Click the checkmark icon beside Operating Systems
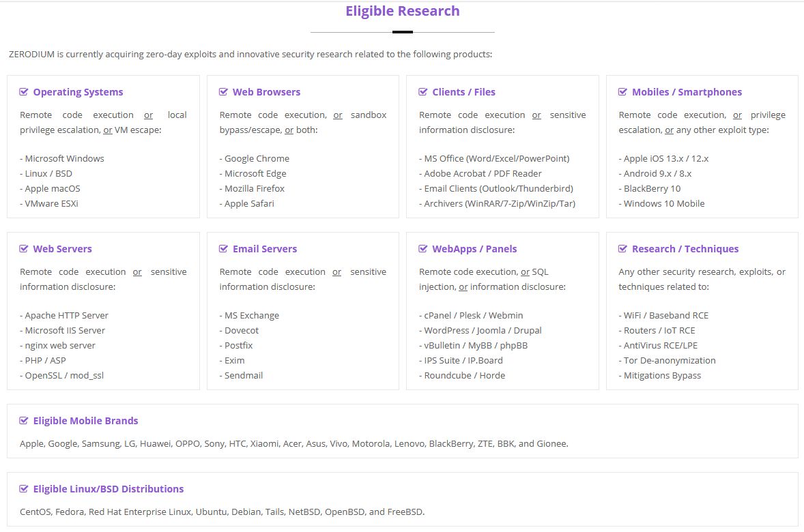This screenshot has height=532, width=804. (x=24, y=92)
